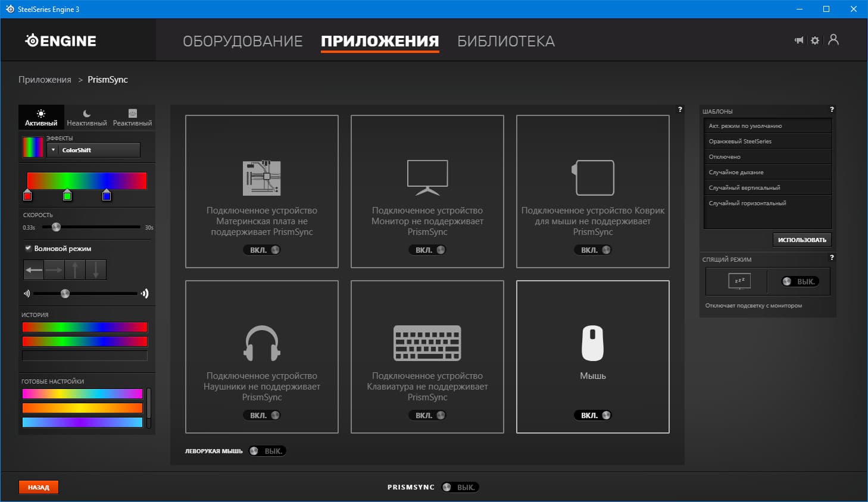Select the Реактивный lighting mode tab

132,117
